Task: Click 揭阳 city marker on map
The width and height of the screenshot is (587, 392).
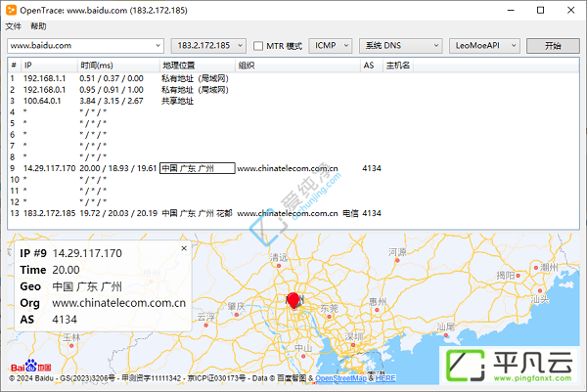Action: pyautogui.click(x=519, y=276)
